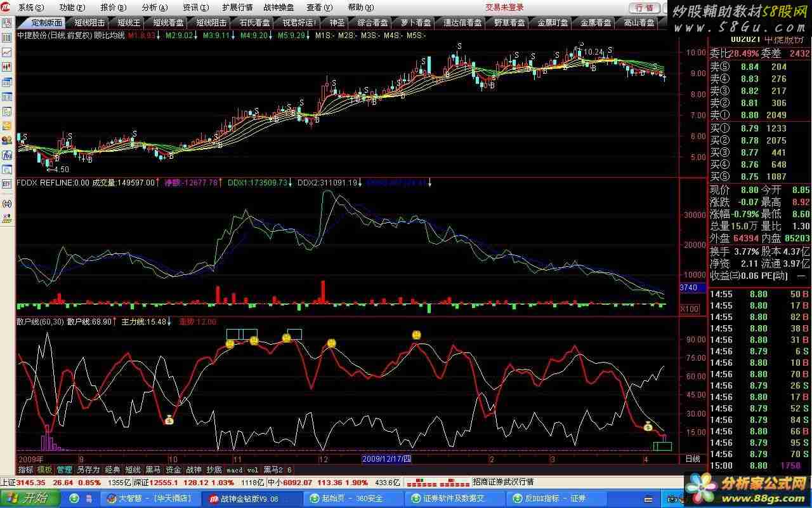This screenshot has width=812, height=508.
Task: Select 黑马2 indicator tab
Action: click(273, 470)
